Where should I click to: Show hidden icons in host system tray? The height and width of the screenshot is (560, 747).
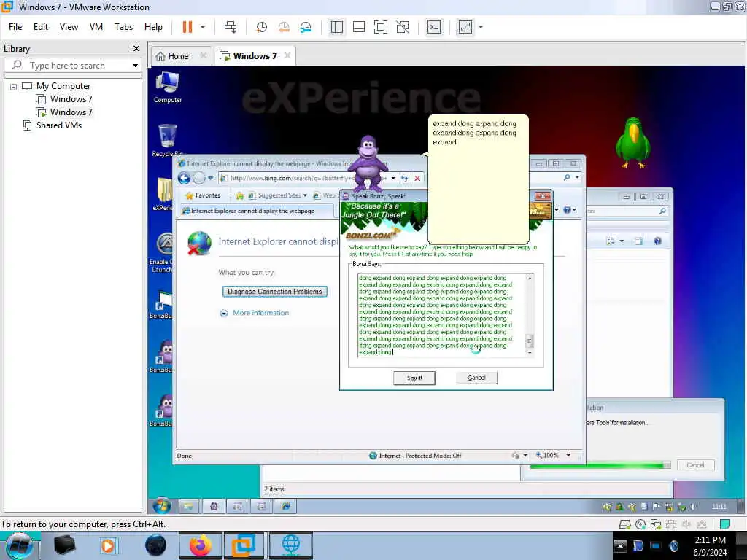coord(620,545)
